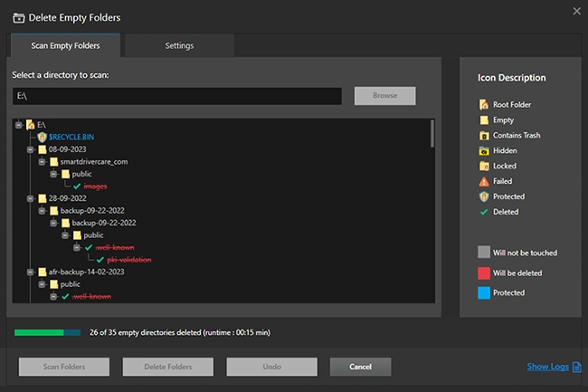Click the green checkmark beside pki-validation
Image resolution: width=588 pixels, height=392 pixels.
[100, 260]
